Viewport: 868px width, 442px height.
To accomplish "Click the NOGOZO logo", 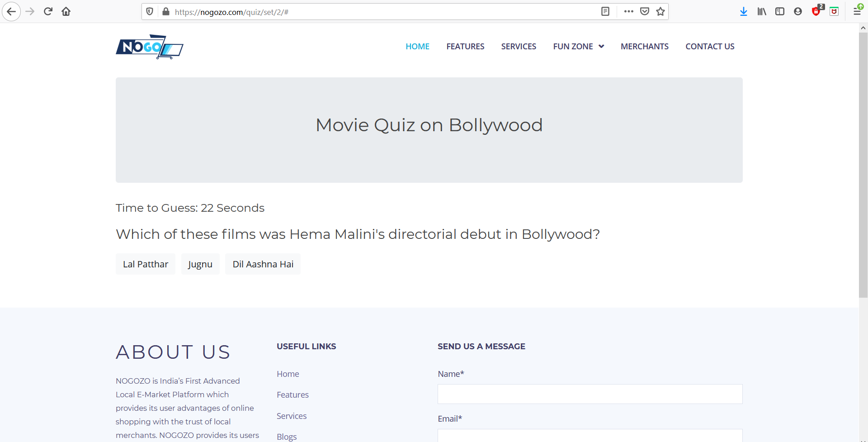I will pyautogui.click(x=150, y=47).
